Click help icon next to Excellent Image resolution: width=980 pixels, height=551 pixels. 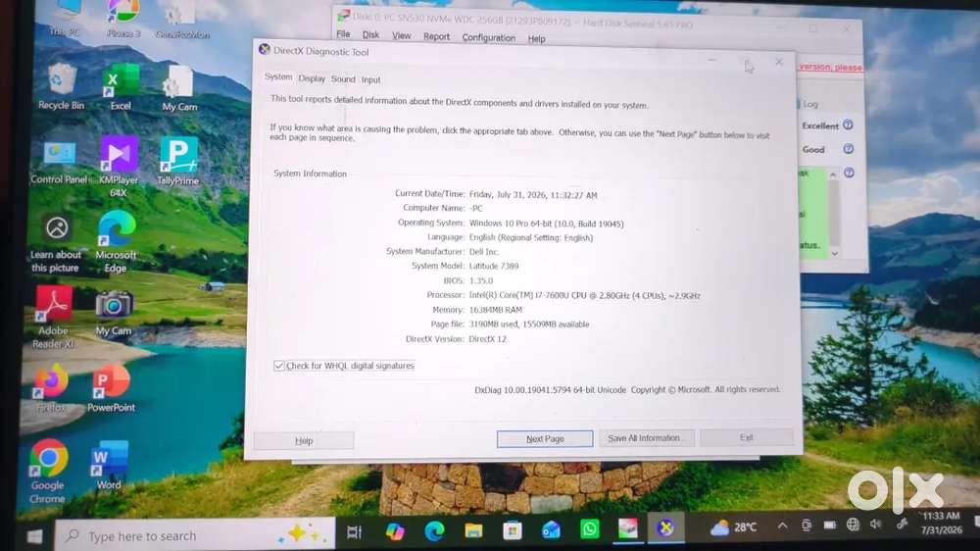click(848, 125)
